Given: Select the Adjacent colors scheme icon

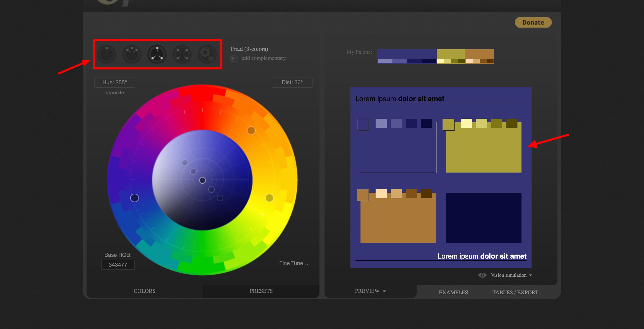Looking at the screenshot, I should (x=132, y=54).
